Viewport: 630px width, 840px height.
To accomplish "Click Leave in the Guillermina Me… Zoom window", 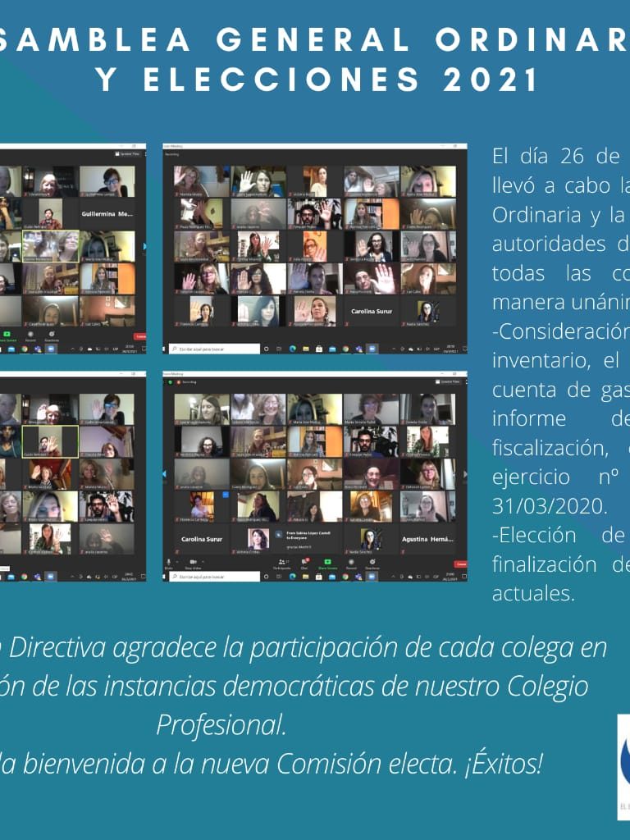I will 140,336.
